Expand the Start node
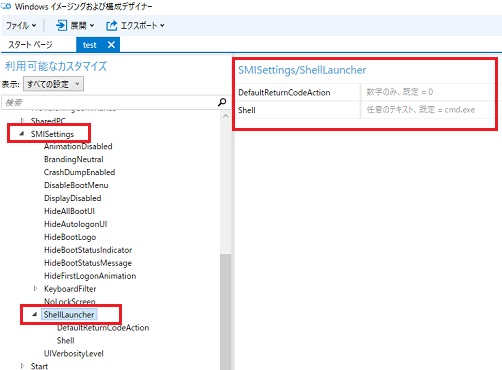Image resolution: width=502 pixels, height=370 pixels. (22, 366)
